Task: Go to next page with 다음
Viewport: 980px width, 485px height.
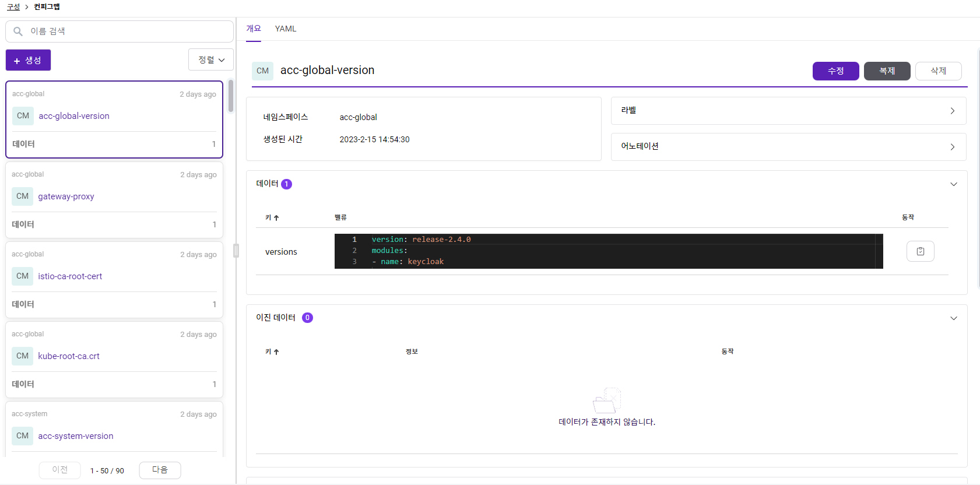Action: (160, 470)
